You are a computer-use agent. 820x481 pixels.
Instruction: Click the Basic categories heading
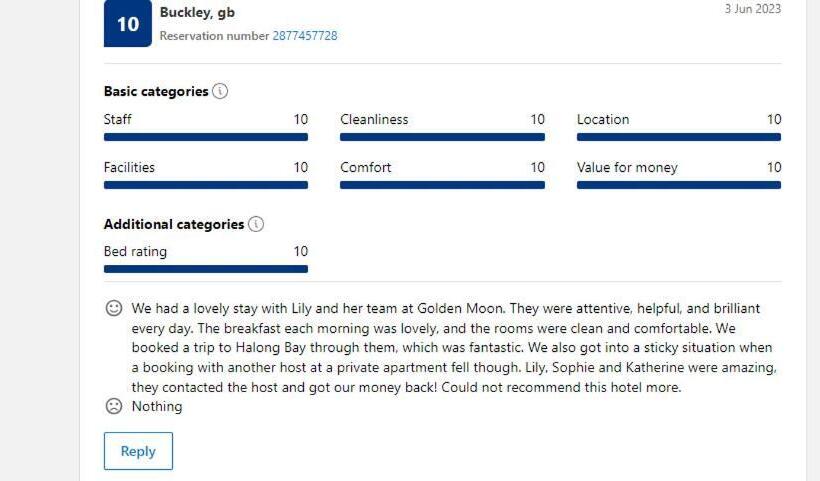click(156, 91)
